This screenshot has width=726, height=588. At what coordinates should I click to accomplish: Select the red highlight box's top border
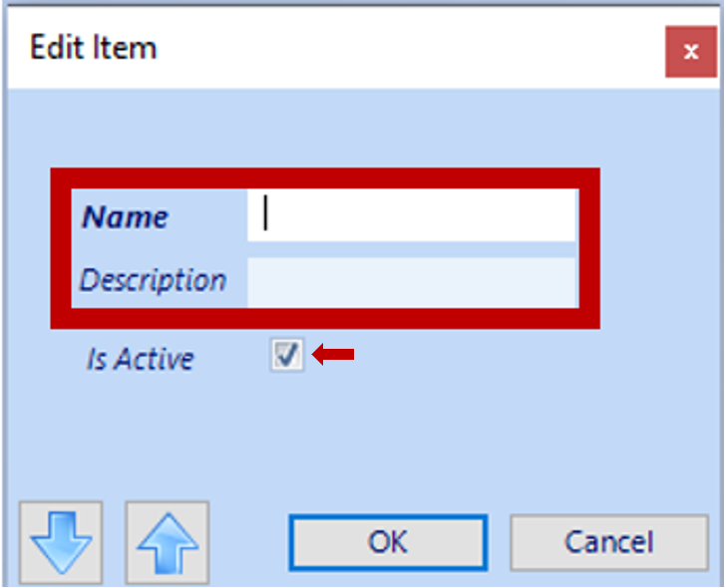pos(325,178)
